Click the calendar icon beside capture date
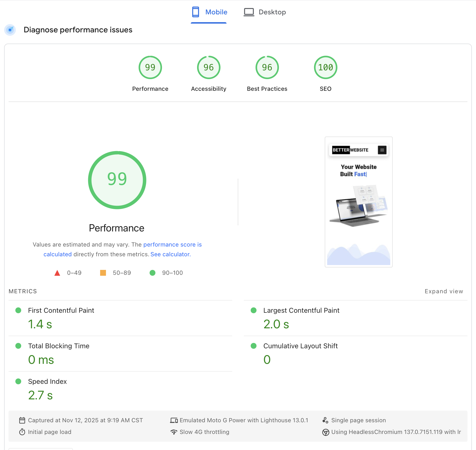Screen dimensions: 476x450 [x=22, y=420]
